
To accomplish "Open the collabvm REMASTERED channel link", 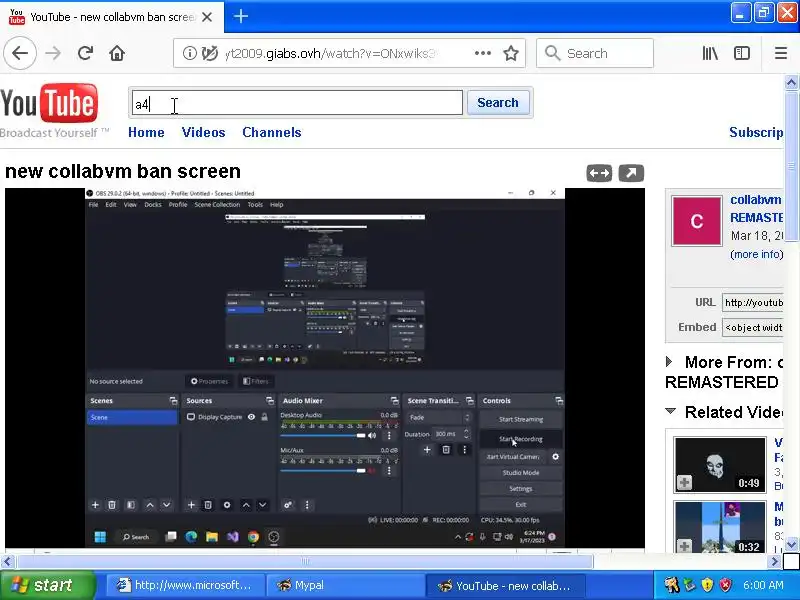I will (757, 209).
